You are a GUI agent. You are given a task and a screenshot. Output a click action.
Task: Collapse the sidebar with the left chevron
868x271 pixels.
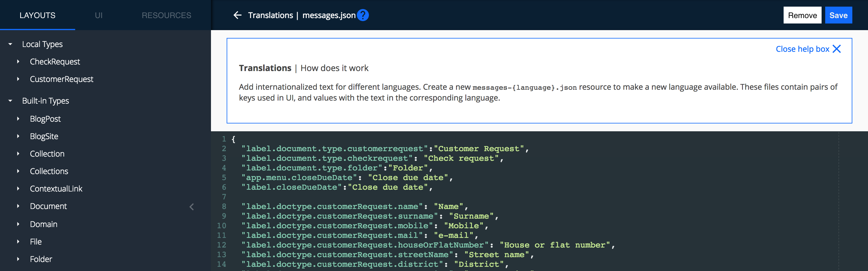tap(191, 207)
